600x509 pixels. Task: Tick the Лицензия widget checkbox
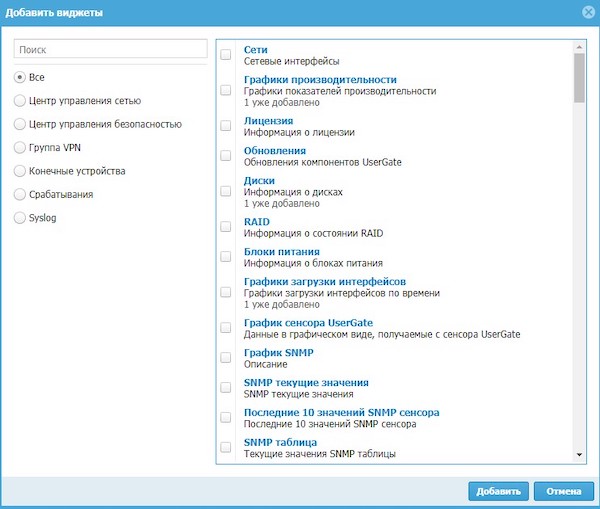coord(226,126)
